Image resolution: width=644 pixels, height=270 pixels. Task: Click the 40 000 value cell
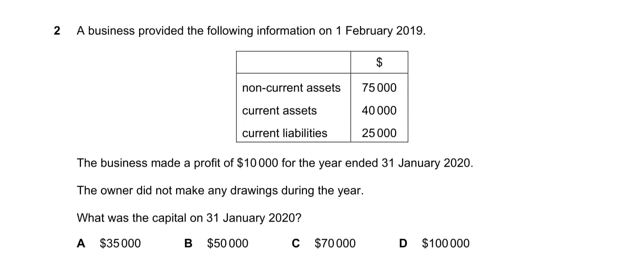coord(379,111)
